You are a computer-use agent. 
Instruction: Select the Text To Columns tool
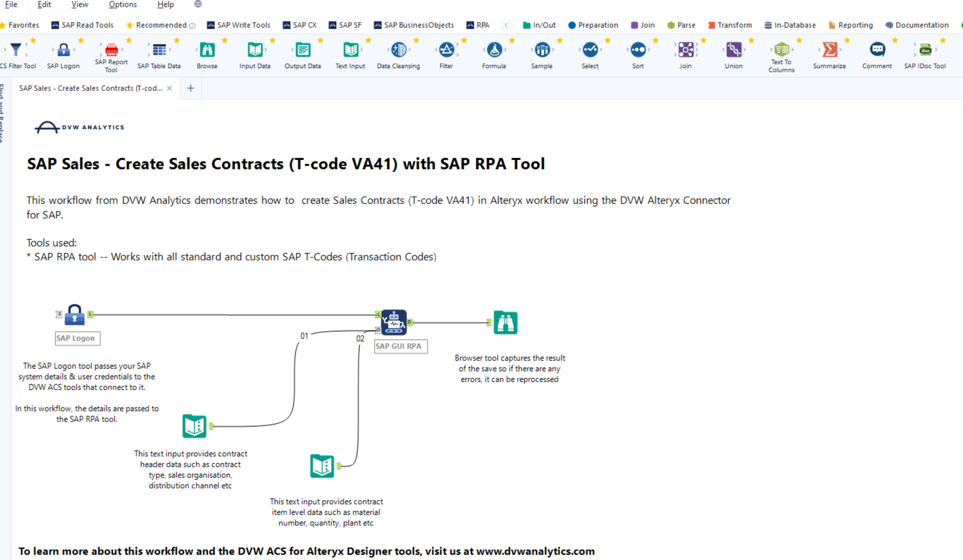pyautogui.click(x=781, y=51)
